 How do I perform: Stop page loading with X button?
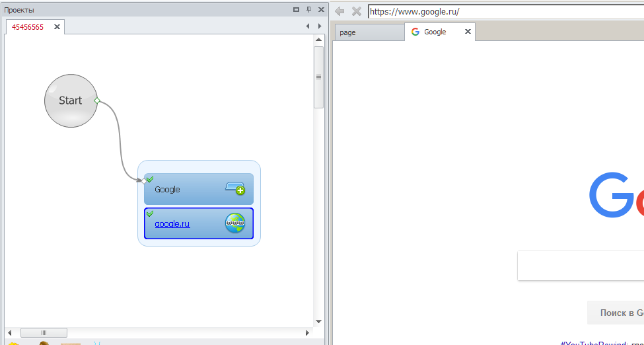tap(357, 11)
